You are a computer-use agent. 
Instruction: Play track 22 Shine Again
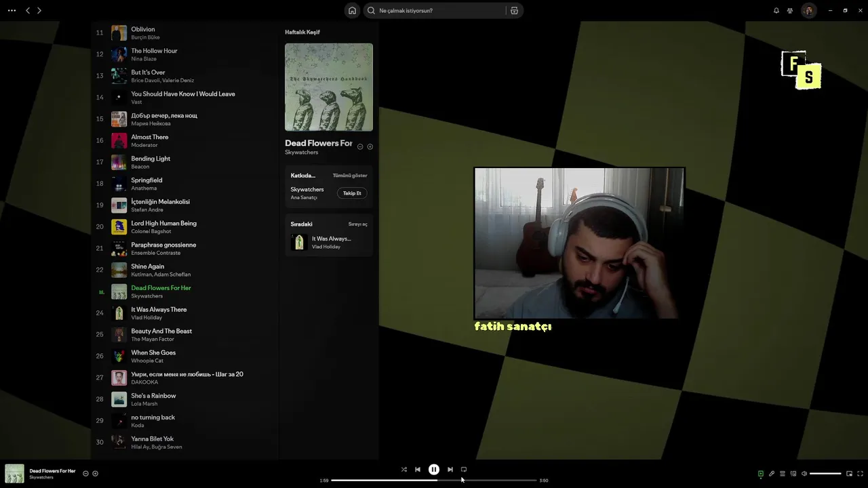[x=183, y=270]
